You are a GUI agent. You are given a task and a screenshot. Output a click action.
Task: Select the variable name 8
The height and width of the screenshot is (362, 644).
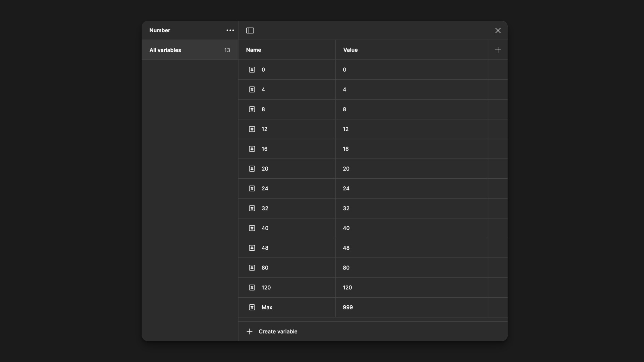(x=263, y=109)
